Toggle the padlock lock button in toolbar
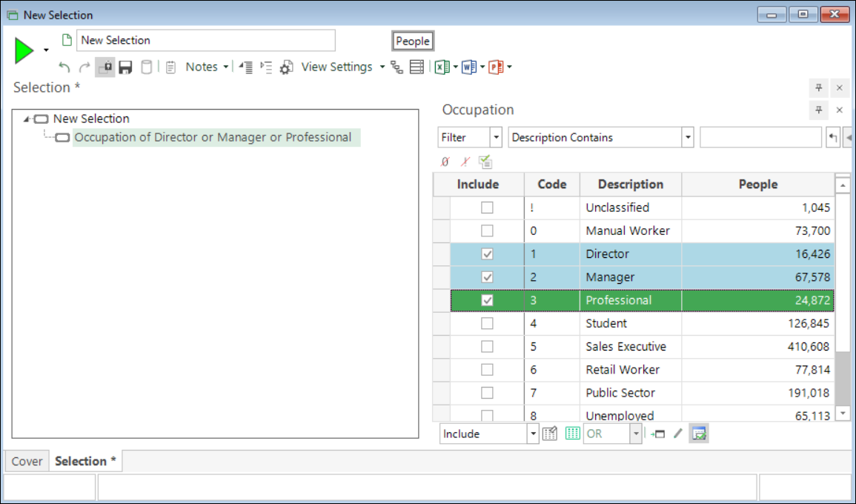This screenshot has height=504, width=856. click(x=104, y=67)
